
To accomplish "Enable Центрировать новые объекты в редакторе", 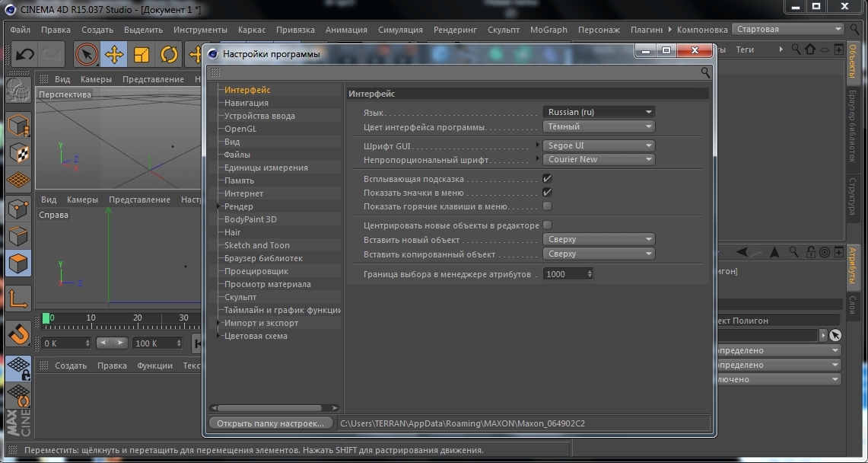I will tap(548, 225).
